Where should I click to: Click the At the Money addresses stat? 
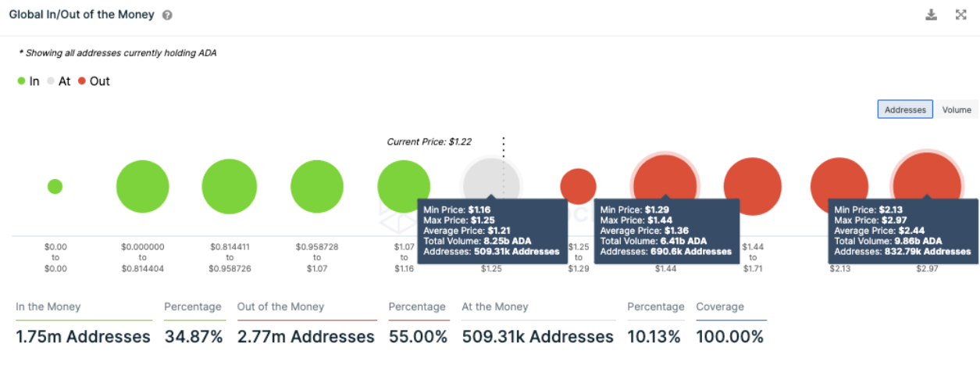click(537, 337)
